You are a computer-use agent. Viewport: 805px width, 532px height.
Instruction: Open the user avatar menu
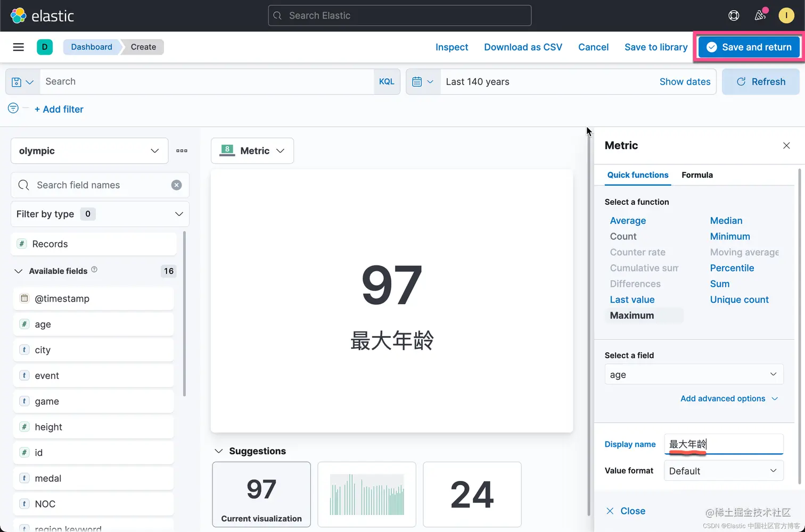[786, 15]
